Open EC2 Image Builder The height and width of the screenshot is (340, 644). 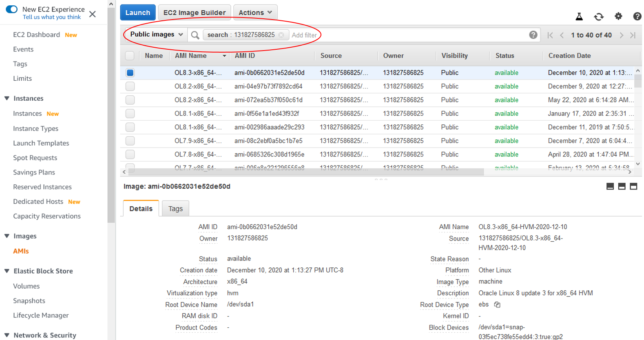[x=195, y=13]
